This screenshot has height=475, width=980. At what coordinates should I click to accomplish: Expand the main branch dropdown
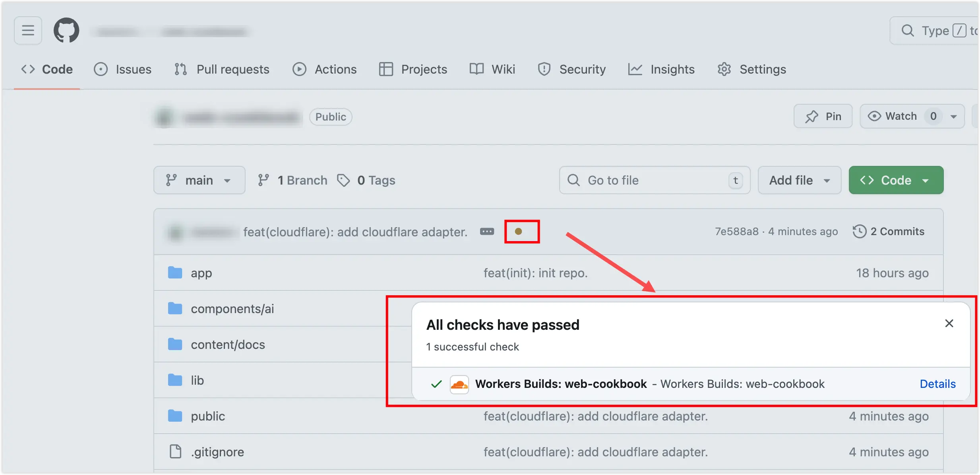coord(199,180)
